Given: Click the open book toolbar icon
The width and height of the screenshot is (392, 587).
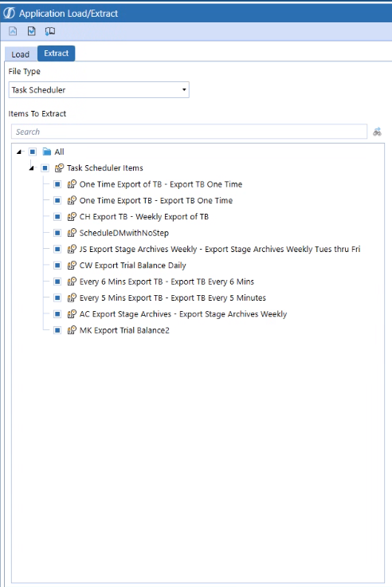Looking at the screenshot, I should (50, 31).
